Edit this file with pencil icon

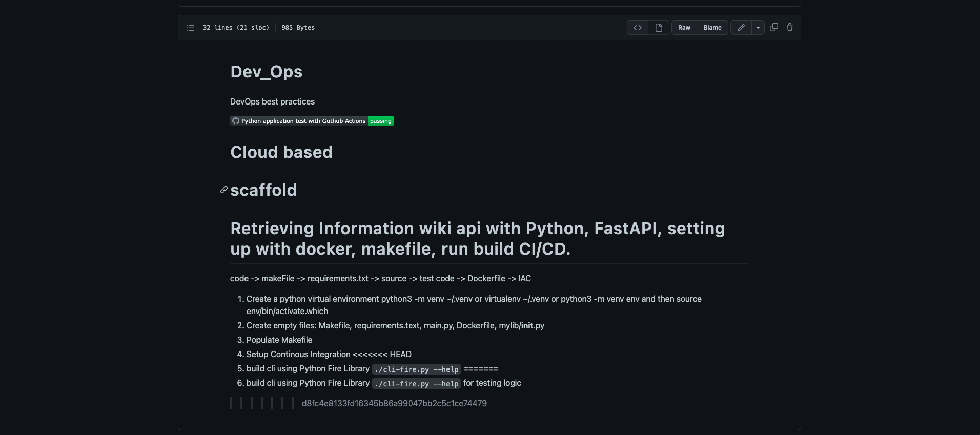pos(741,28)
